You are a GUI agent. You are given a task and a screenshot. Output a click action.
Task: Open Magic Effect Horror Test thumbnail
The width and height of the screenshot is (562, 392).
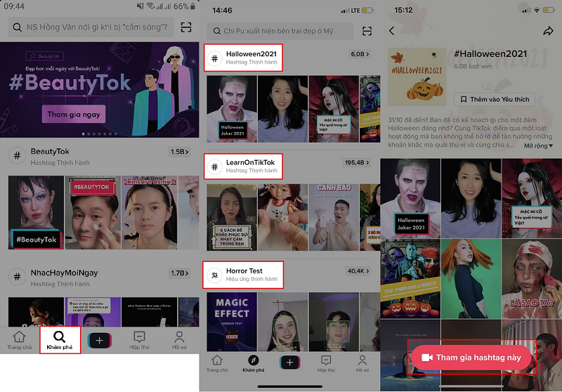click(x=232, y=322)
